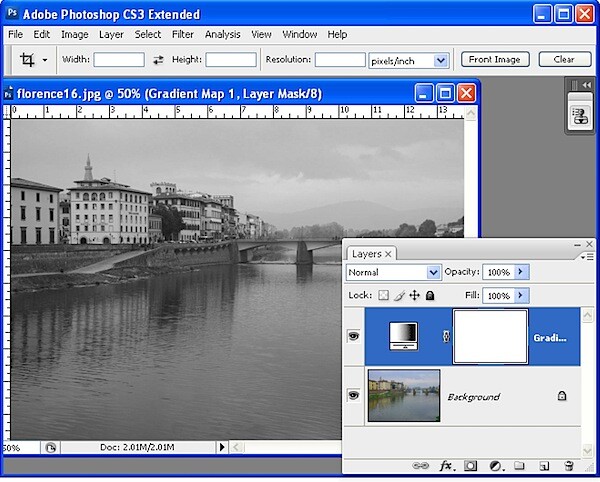600x482 pixels.
Task: Open the Filter menu
Action: [x=183, y=34]
